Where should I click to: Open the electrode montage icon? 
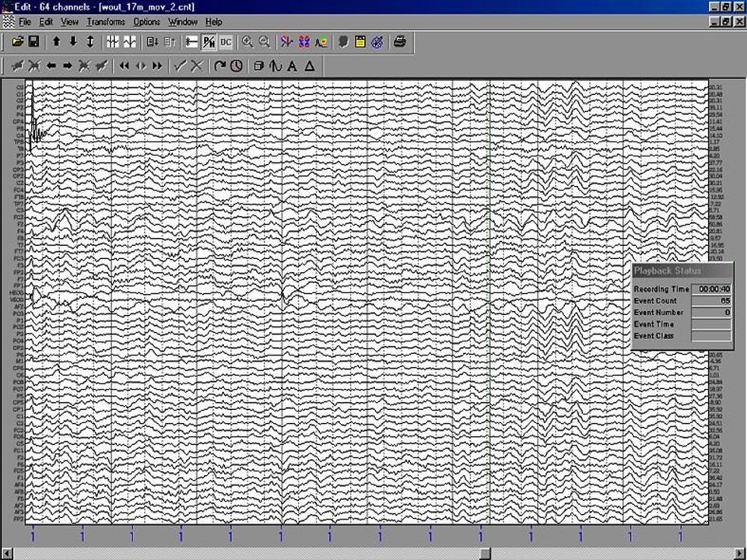[x=377, y=42]
